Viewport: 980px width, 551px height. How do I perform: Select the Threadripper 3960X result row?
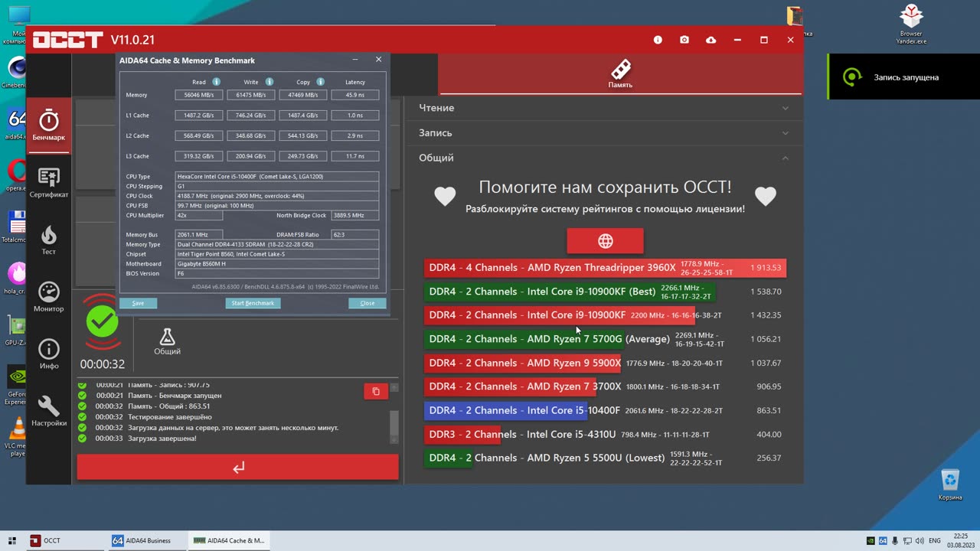coord(605,268)
